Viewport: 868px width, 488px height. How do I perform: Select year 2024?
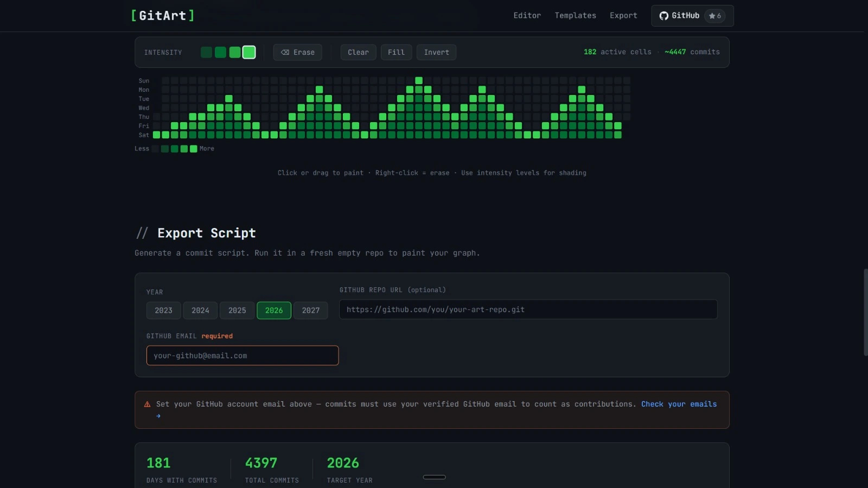click(x=200, y=310)
